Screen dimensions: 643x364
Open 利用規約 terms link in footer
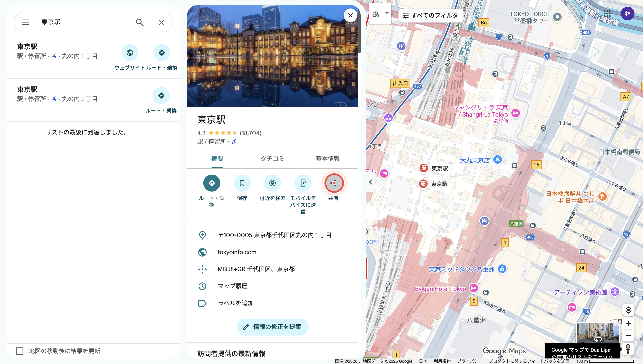pos(442,361)
